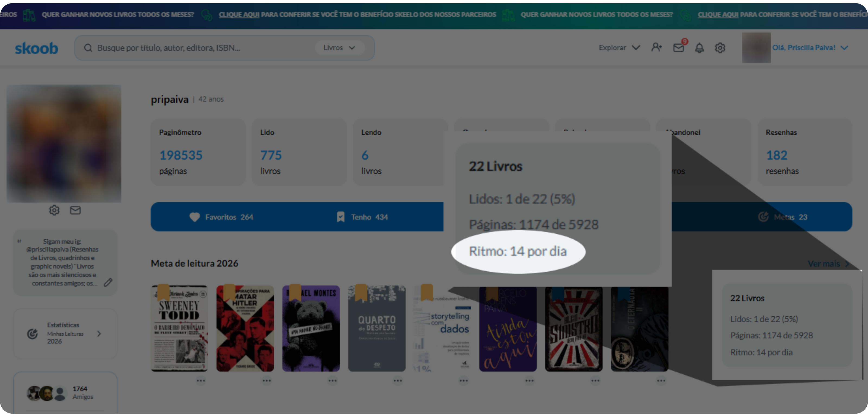
Task: Edit the bio with the pencil icon
Action: [x=108, y=282]
